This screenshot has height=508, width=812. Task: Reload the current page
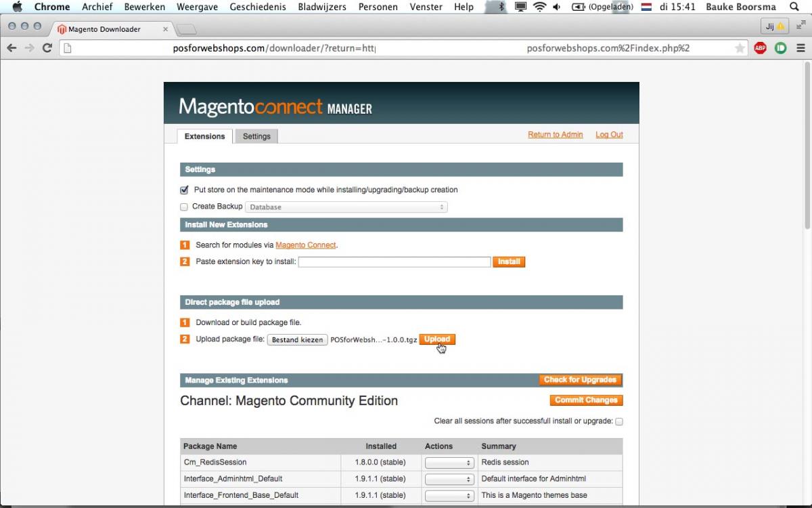coord(47,48)
